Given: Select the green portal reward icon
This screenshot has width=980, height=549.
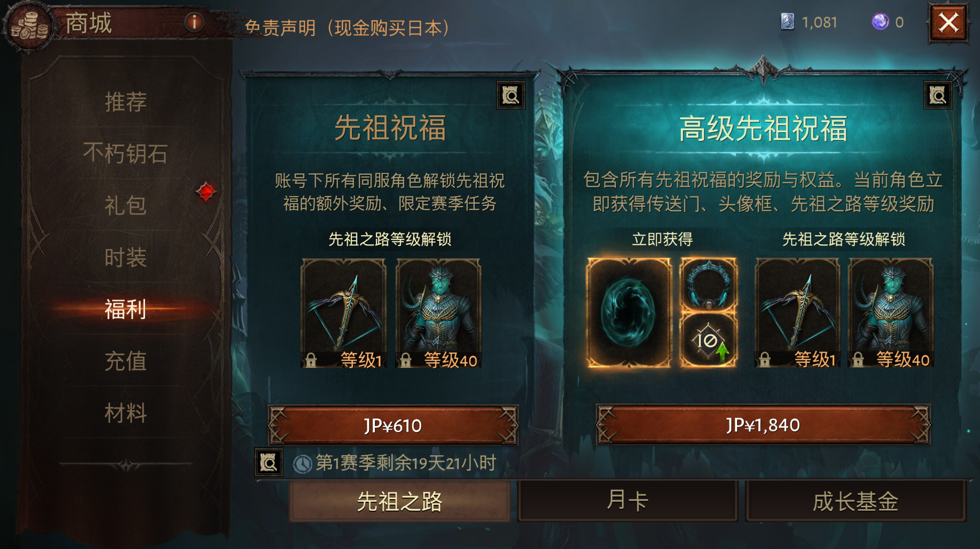Looking at the screenshot, I should coord(629,312).
